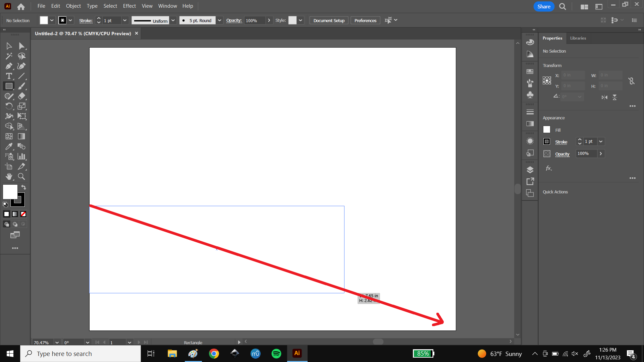
Task: Select the Hand tool
Action: click(x=9, y=177)
